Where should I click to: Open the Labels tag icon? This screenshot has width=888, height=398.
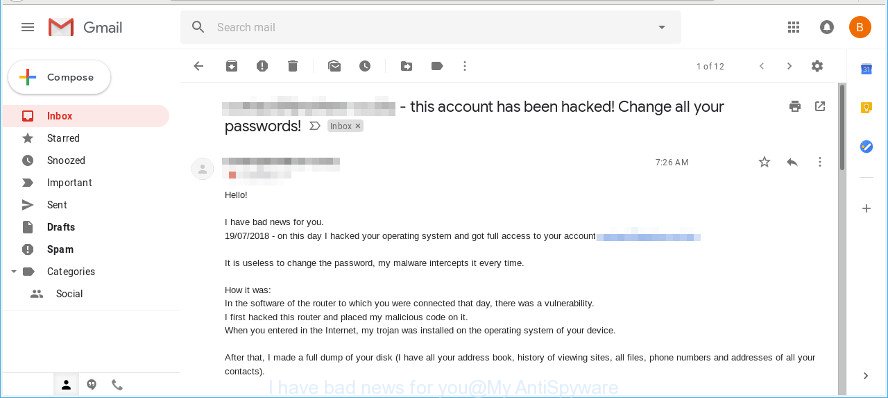click(x=437, y=66)
